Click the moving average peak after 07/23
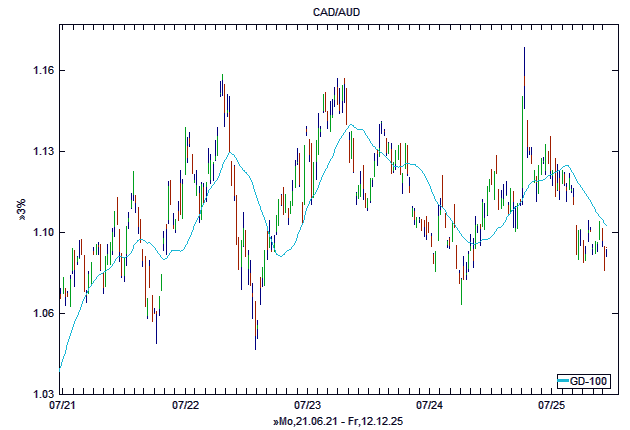The height and width of the screenshot is (430, 630). pos(351,125)
